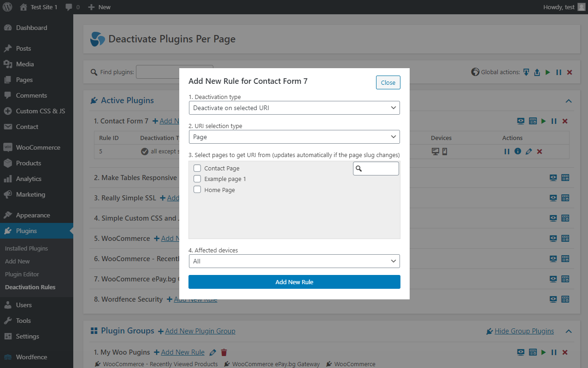Screen dimensions: 588x368
Task: Open the info icon for rule ID 5
Action: 517,151
